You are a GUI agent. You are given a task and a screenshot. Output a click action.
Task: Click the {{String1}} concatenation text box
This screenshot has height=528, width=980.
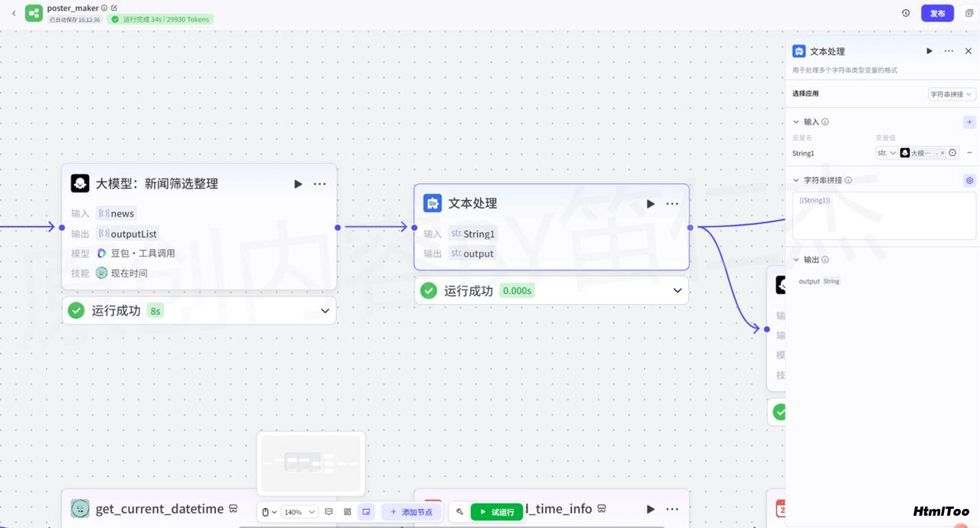click(885, 216)
